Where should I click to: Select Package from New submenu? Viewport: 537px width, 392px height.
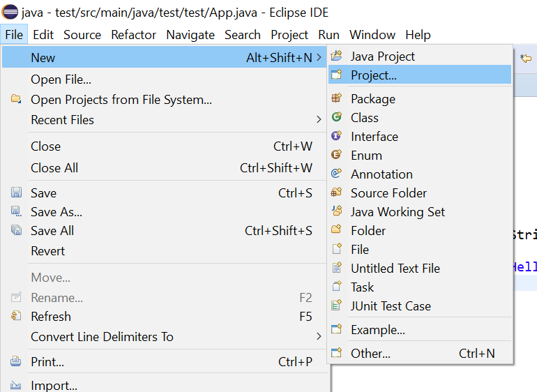pos(420,99)
